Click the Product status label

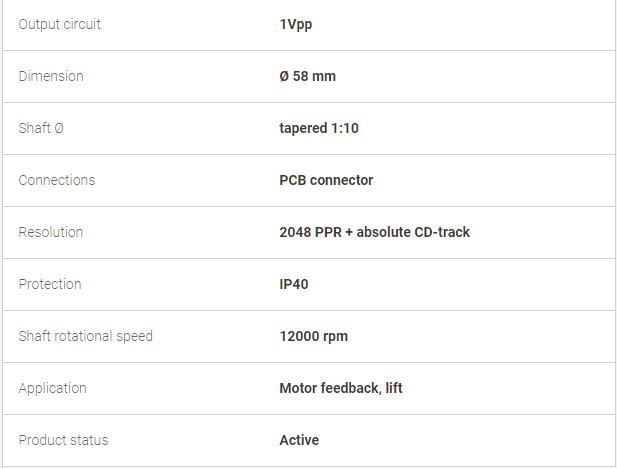tap(63, 440)
